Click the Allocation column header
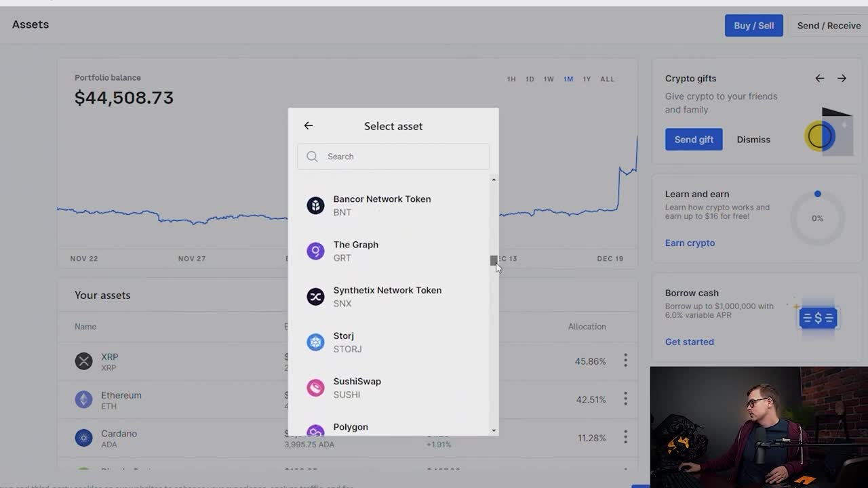 pyautogui.click(x=587, y=327)
